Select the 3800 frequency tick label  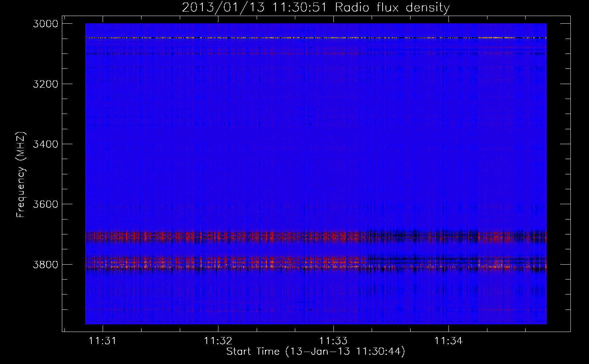pyautogui.click(x=46, y=265)
